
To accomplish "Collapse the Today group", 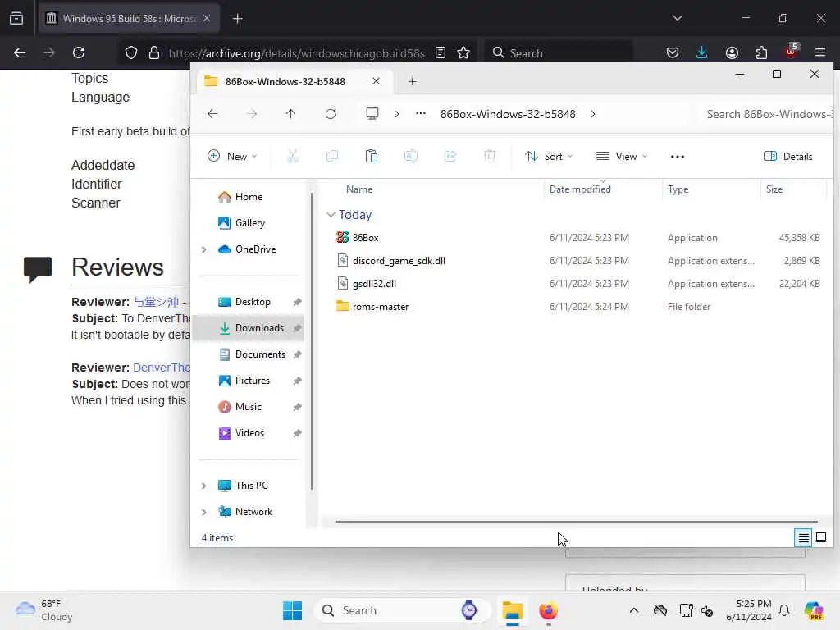I will (331, 215).
